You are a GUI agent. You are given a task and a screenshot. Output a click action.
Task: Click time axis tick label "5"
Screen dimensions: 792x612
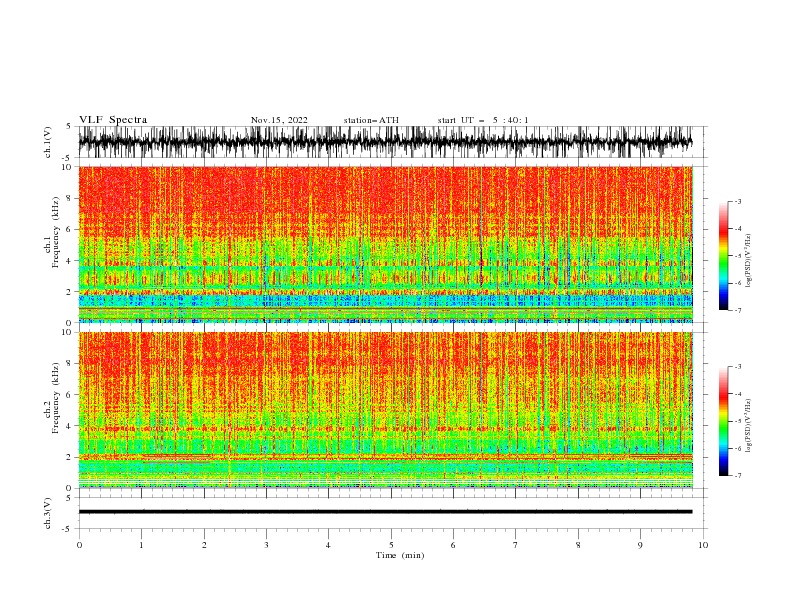click(391, 545)
